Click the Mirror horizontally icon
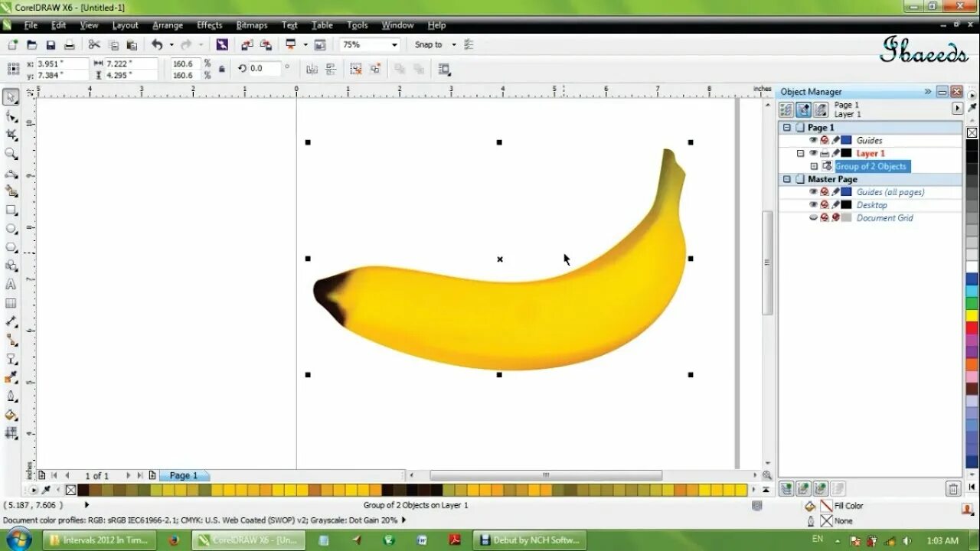The width and height of the screenshot is (980, 551). (x=312, y=69)
